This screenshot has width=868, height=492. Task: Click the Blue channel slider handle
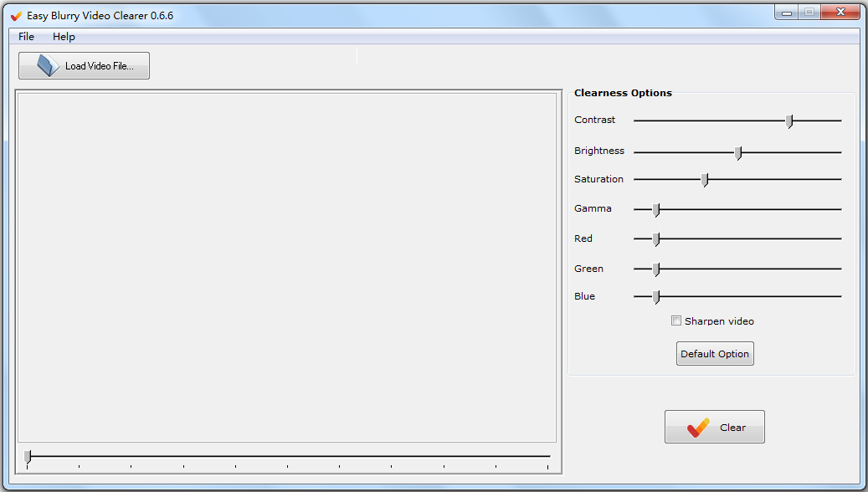[656, 297]
